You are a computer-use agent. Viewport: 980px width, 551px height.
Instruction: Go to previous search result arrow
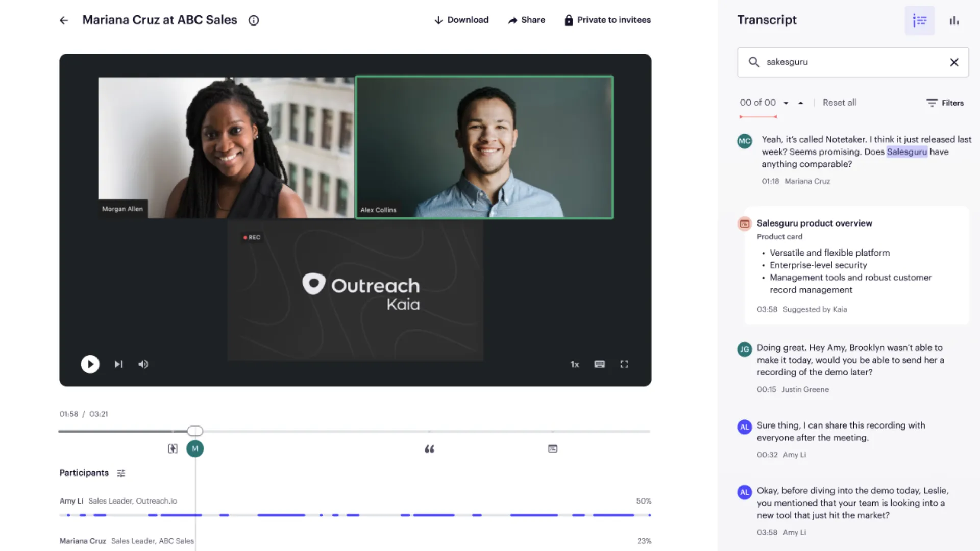801,103
